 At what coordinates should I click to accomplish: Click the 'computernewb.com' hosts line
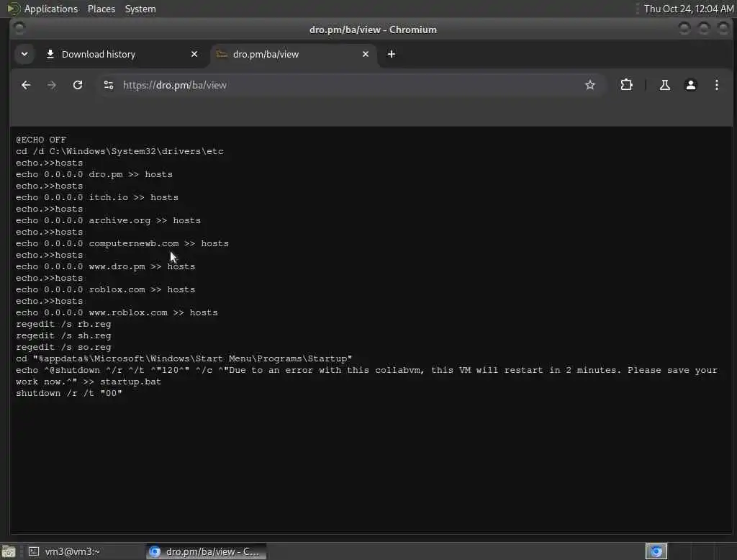point(122,243)
